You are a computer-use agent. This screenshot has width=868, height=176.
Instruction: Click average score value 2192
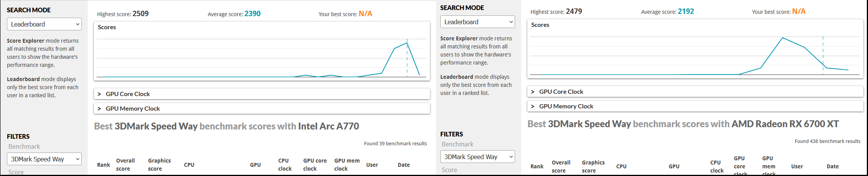(686, 12)
